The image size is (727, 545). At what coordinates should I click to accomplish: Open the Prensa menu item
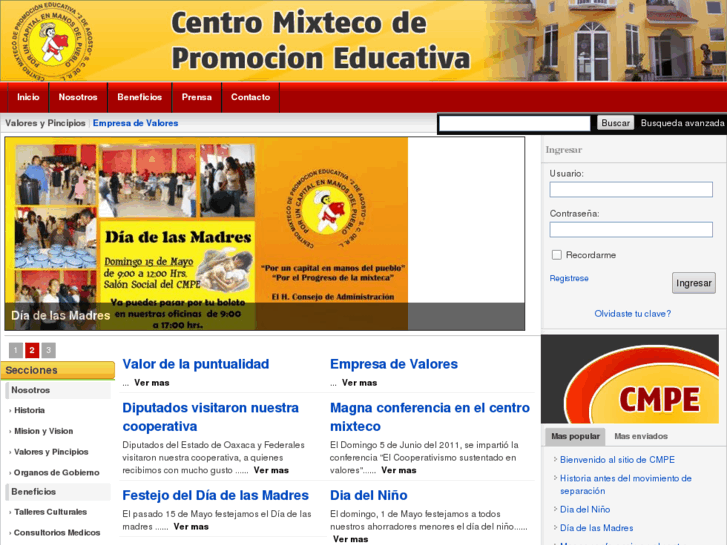coord(197,97)
